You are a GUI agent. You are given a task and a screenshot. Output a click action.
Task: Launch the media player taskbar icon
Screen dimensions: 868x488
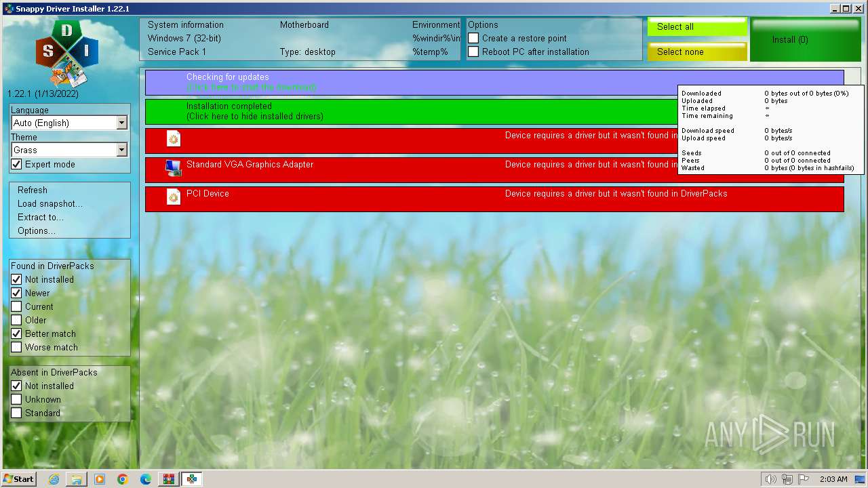[x=100, y=479]
